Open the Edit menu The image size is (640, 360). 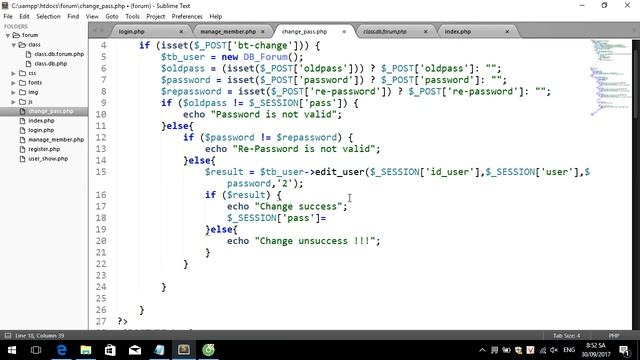click(24, 17)
